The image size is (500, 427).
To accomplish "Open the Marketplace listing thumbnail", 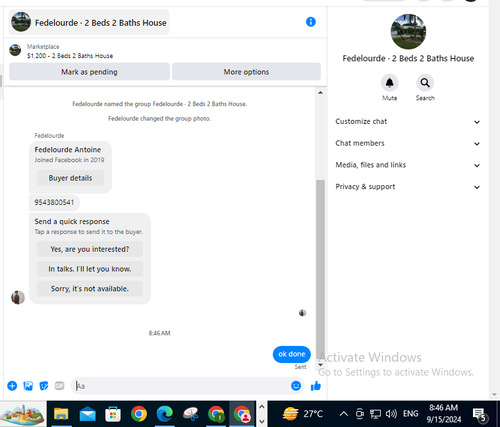I will click(15, 50).
